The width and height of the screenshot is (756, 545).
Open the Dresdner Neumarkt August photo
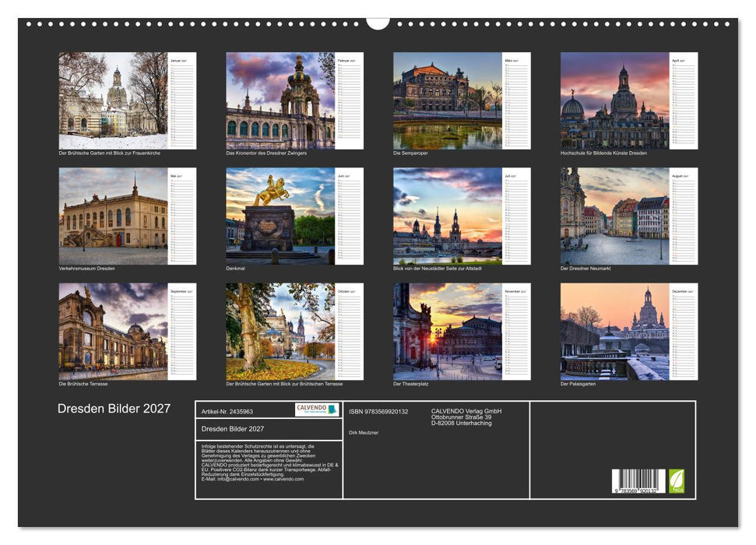[615, 216]
